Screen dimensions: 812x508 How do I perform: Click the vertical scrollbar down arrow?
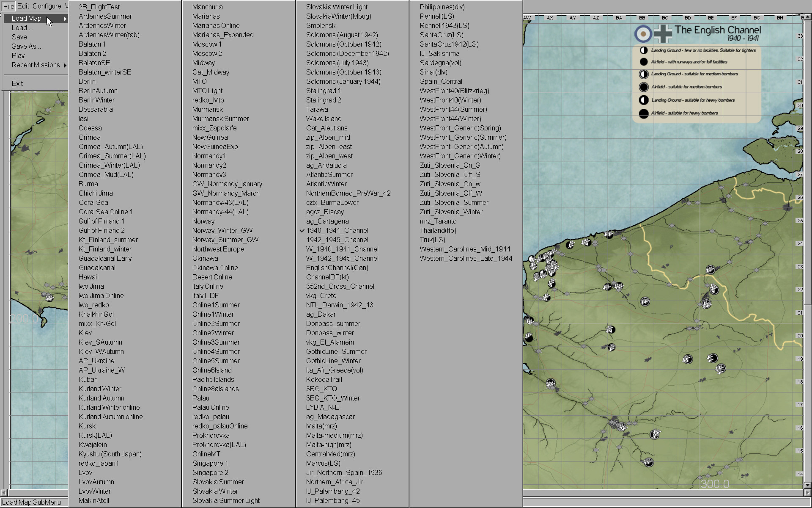[807, 485]
